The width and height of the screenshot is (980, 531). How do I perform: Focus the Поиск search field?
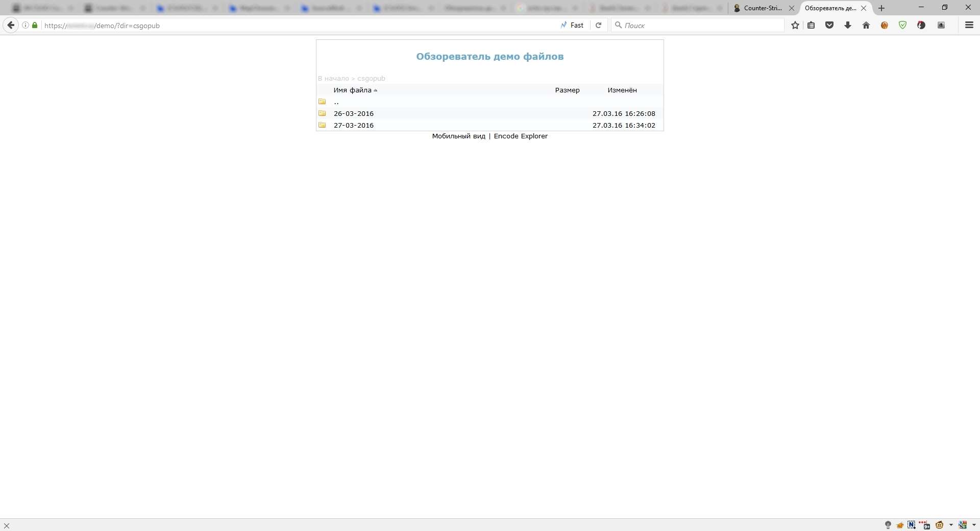pyautogui.click(x=698, y=25)
